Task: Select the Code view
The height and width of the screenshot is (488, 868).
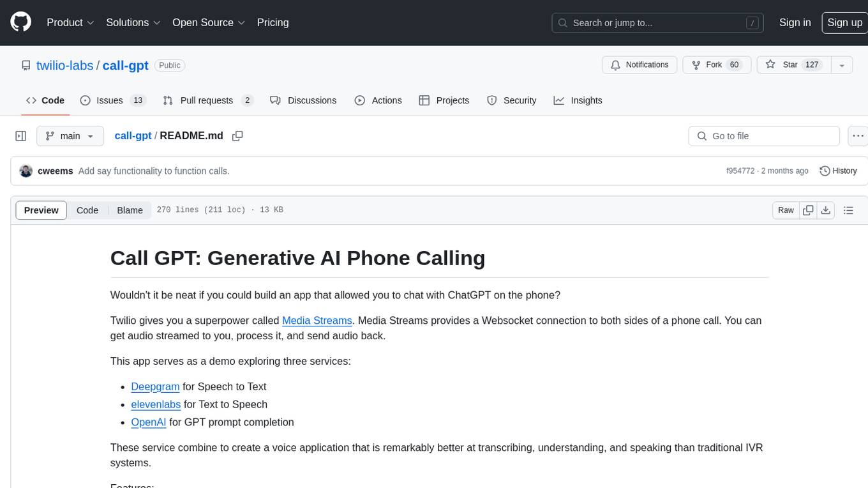Action: coord(87,210)
